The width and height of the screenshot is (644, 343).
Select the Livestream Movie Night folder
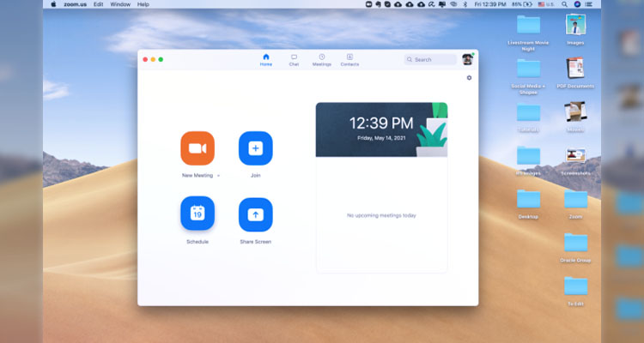(x=528, y=25)
